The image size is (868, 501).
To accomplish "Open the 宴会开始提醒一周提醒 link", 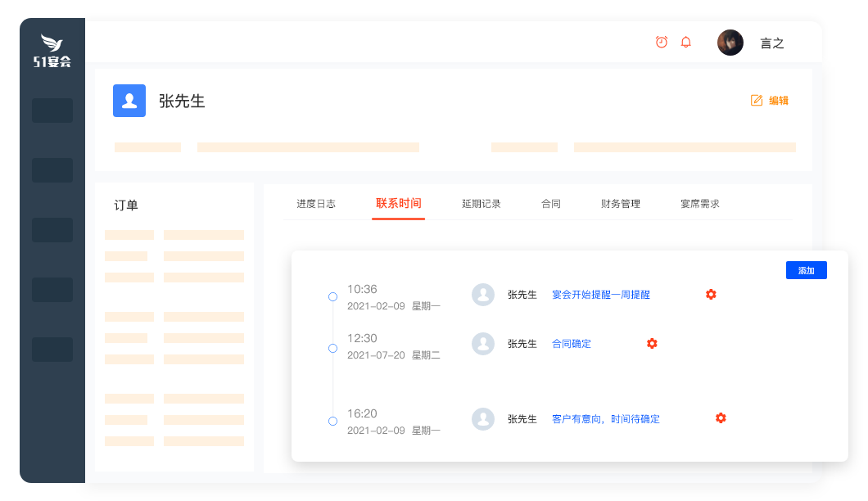I will pyautogui.click(x=602, y=295).
